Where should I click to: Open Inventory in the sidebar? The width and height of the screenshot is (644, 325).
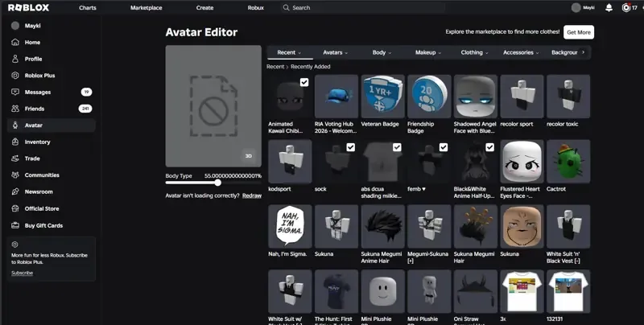point(52,142)
